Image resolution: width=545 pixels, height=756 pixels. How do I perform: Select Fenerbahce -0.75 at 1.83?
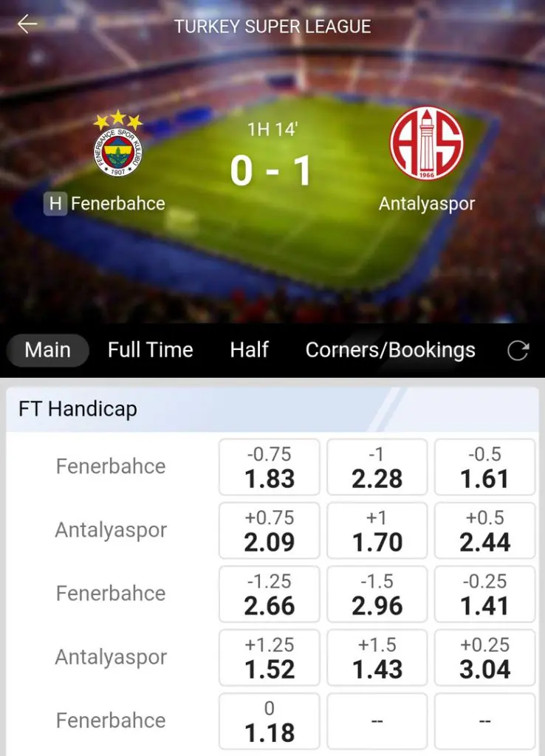[269, 467]
